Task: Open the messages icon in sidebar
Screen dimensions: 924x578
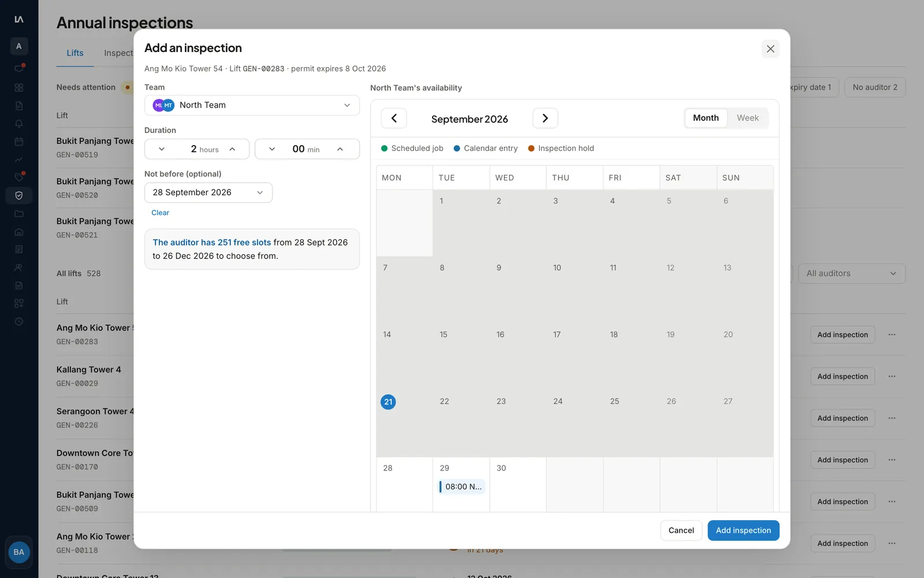Action: (18, 68)
